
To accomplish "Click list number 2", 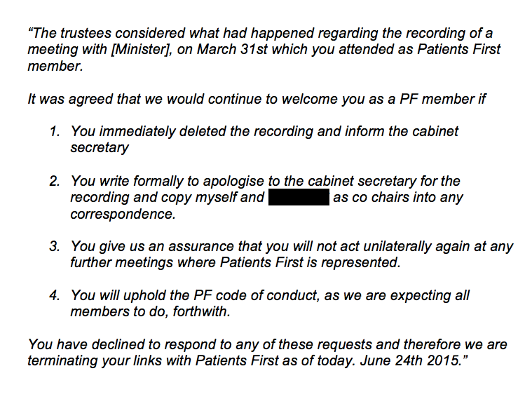I will click(x=55, y=181).
